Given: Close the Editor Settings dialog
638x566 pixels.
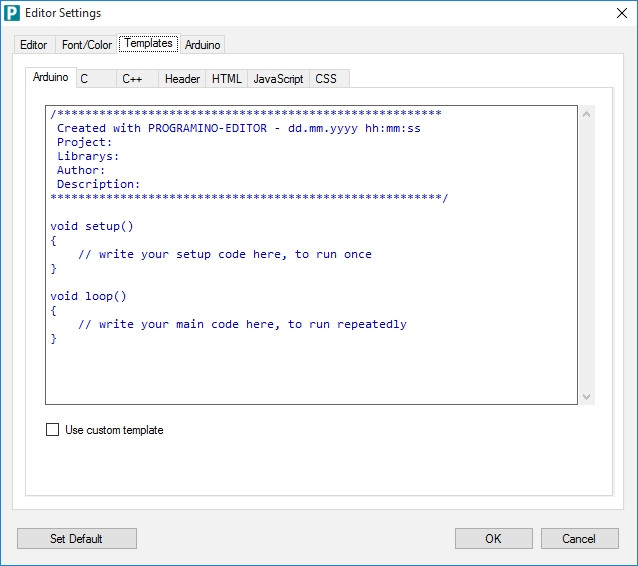Looking at the screenshot, I should tap(621, 13).
